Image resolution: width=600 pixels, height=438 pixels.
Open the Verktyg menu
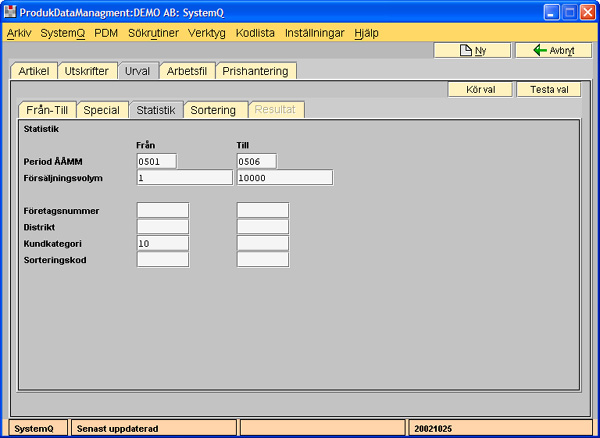(208, 32)
